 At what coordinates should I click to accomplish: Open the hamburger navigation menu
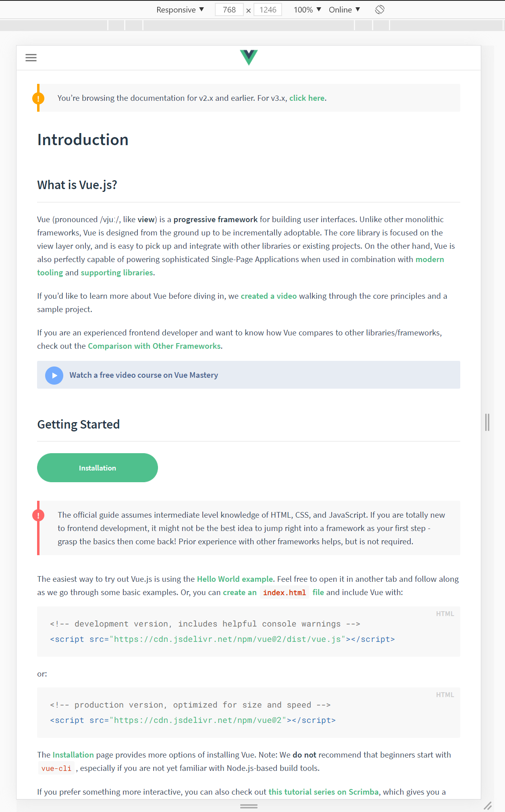coord(31,58)
